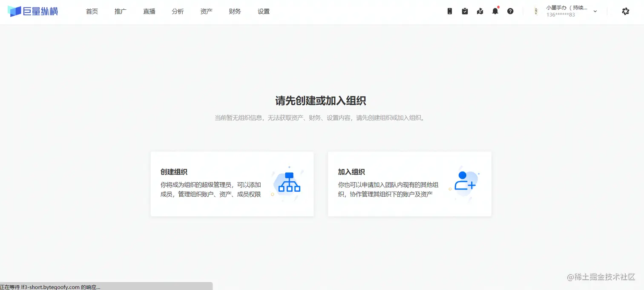Open the guide map icon in the top bar
The height and width of the screenshot is (290, 644).
(480, 11)
